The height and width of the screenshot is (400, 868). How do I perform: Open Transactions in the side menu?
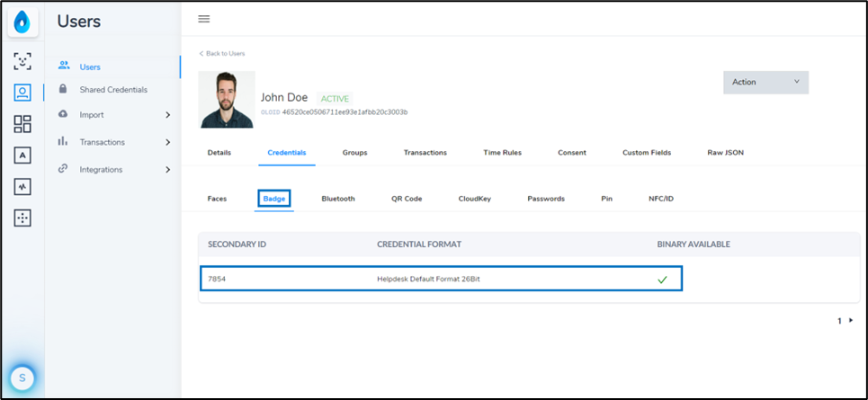[x=102, y=142]
